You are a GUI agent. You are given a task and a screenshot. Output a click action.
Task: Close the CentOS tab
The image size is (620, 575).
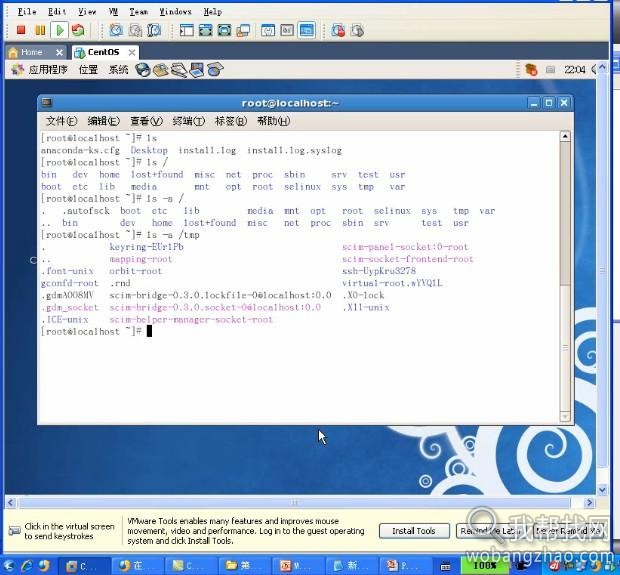pos(132,52)
